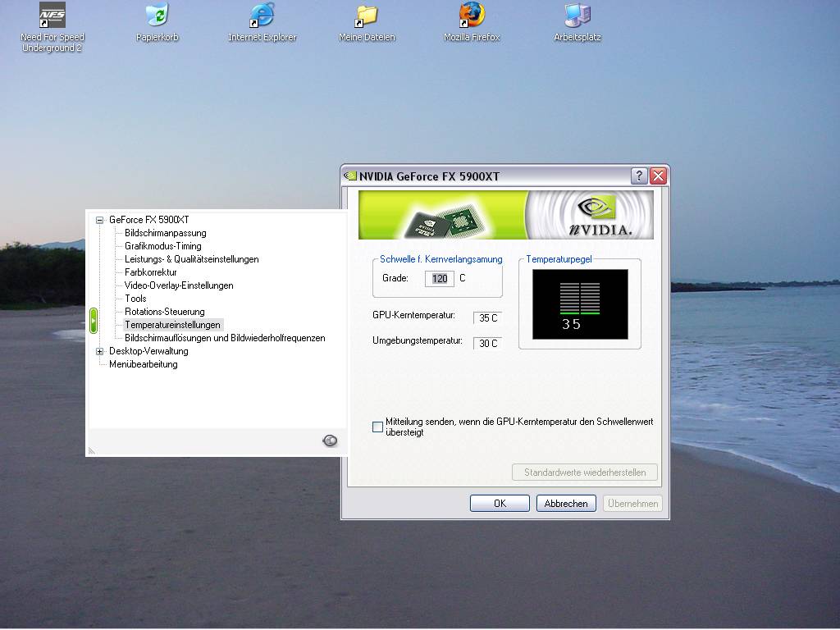The image size is (840, 630).
Task: Select Farbkorrektur in the tree
Action: click(151, 272)
